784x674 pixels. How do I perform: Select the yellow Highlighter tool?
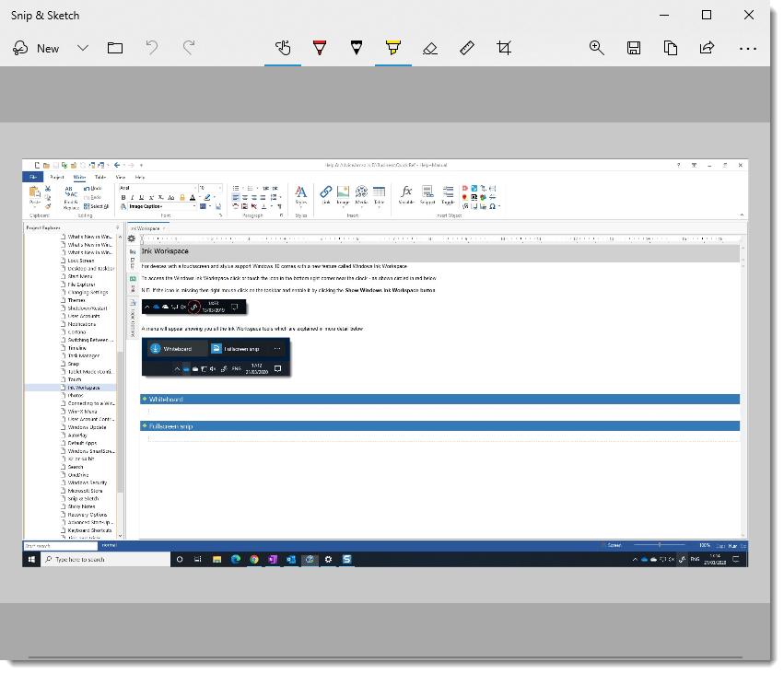tap(393, 48)
